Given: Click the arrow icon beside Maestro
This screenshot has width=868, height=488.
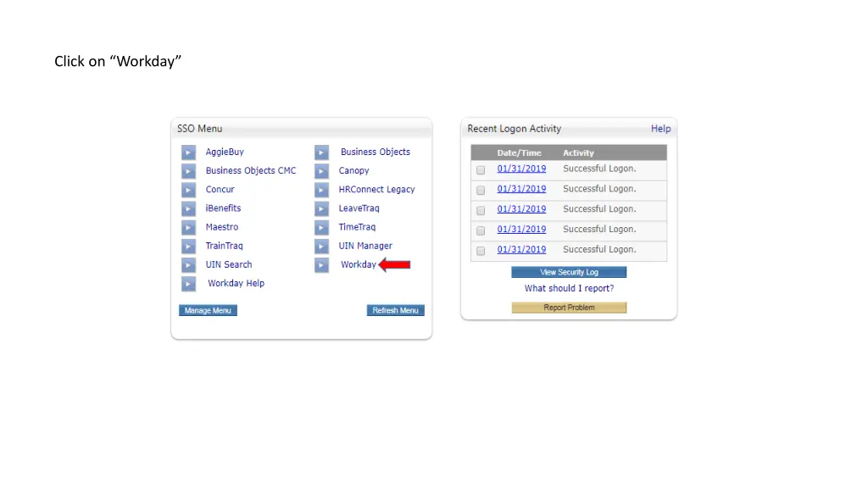Looking at the screenshot, I should [188, 227].
